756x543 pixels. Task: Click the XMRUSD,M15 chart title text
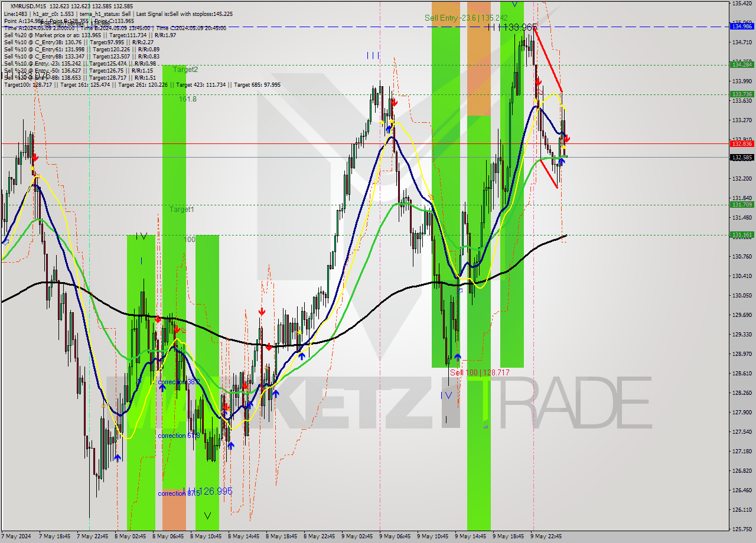point(29,6)
